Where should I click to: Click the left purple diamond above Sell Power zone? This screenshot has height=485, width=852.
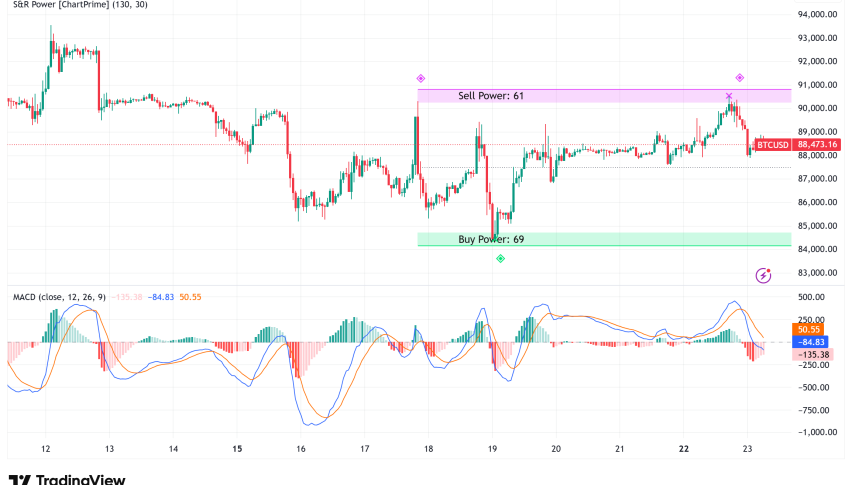(x=421, y=78)
